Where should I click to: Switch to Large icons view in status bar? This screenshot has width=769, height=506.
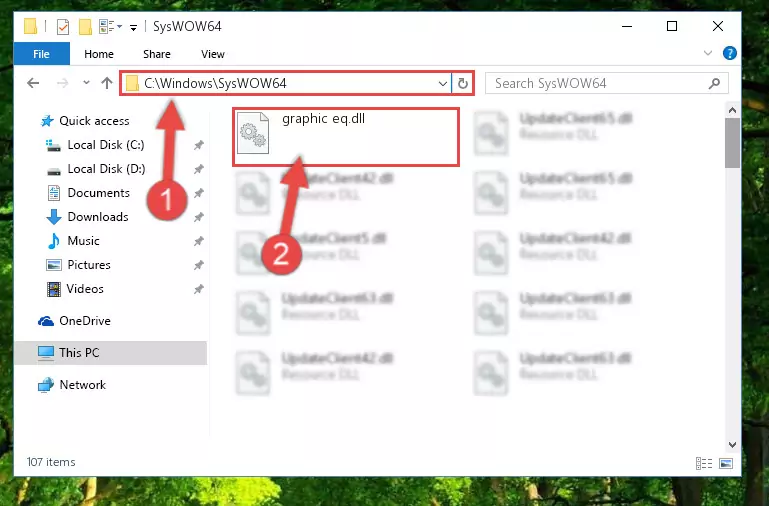click(726, 463)
